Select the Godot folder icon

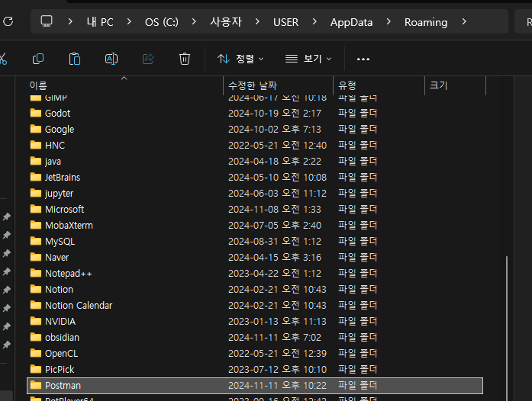pos(36,113)
